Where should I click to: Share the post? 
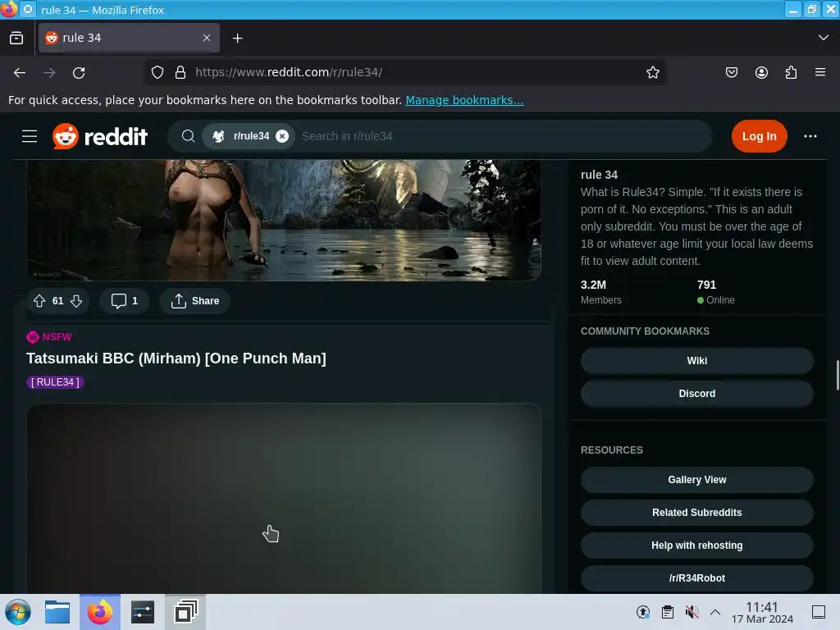195,301
